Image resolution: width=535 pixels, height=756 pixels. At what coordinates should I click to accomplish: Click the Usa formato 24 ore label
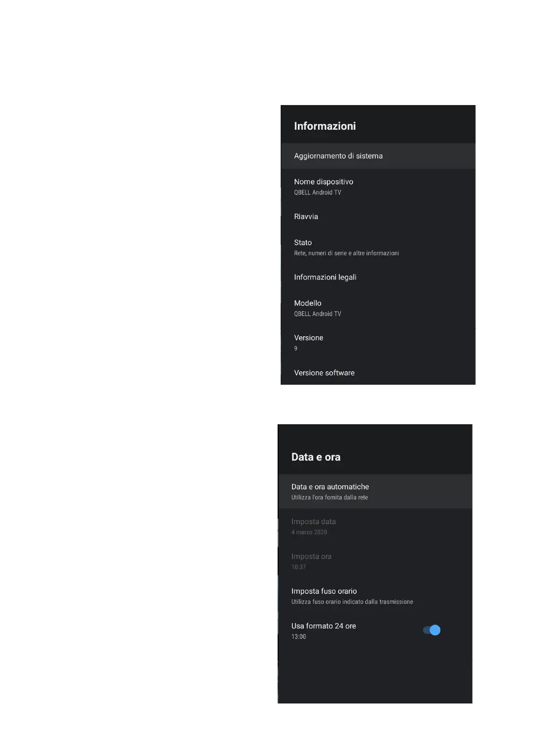click(x=323, y=626)
